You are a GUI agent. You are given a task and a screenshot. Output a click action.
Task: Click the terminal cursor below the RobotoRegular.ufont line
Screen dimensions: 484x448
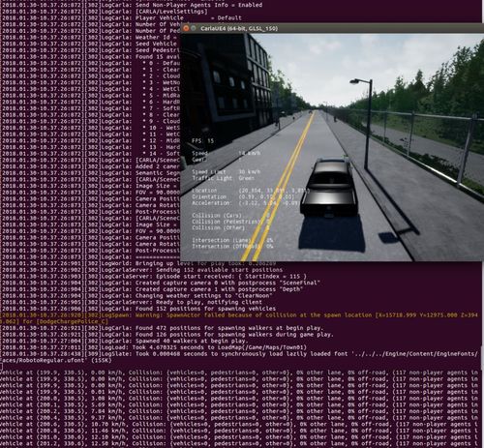tap(1, 367)
